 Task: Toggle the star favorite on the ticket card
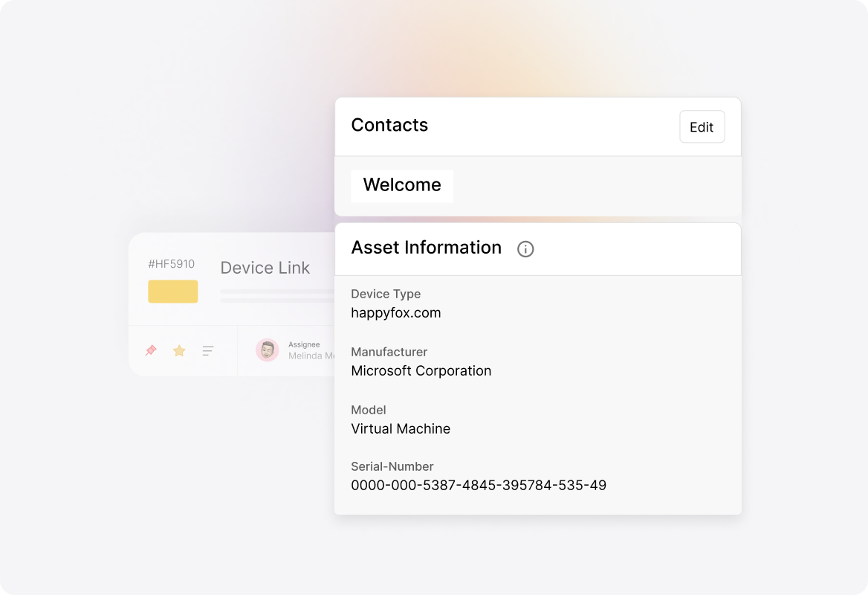point(179,350)
